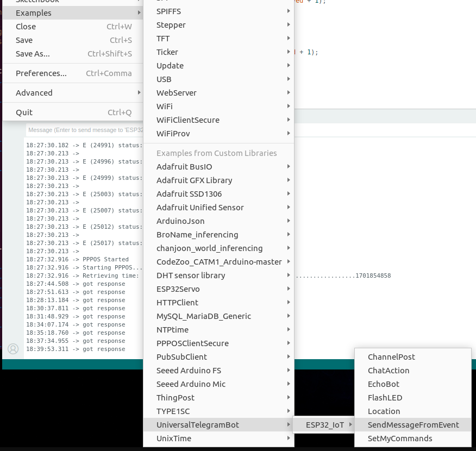Viewport: 476px width, 451px height.
Task: Open the Examples submenu in File menu
Action: coord(73,13)
